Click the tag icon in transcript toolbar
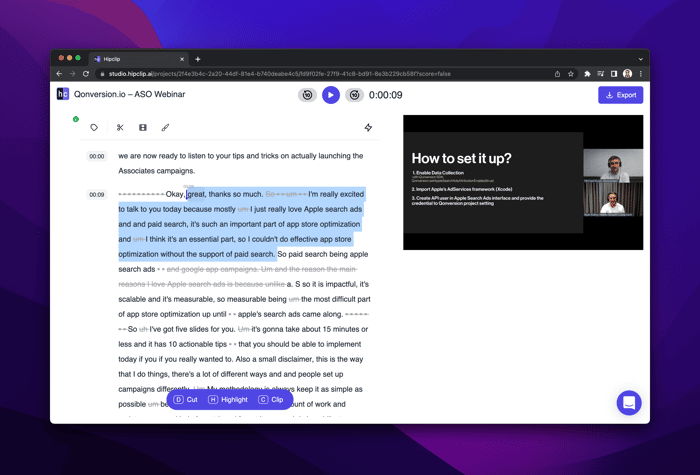The height and width of the screenshot is (475, 700). (94, 128)
